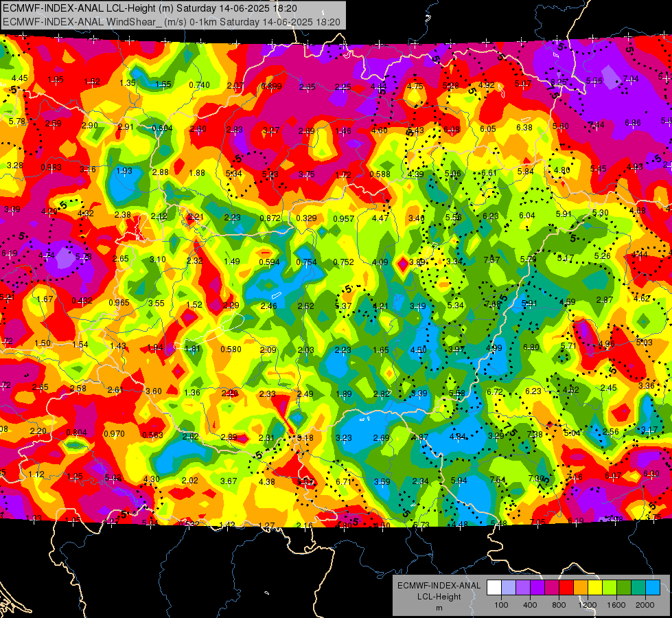Click the wind shear value '6.61'
Viewport: 672px width, 618px height.
[x=489, y=173]
